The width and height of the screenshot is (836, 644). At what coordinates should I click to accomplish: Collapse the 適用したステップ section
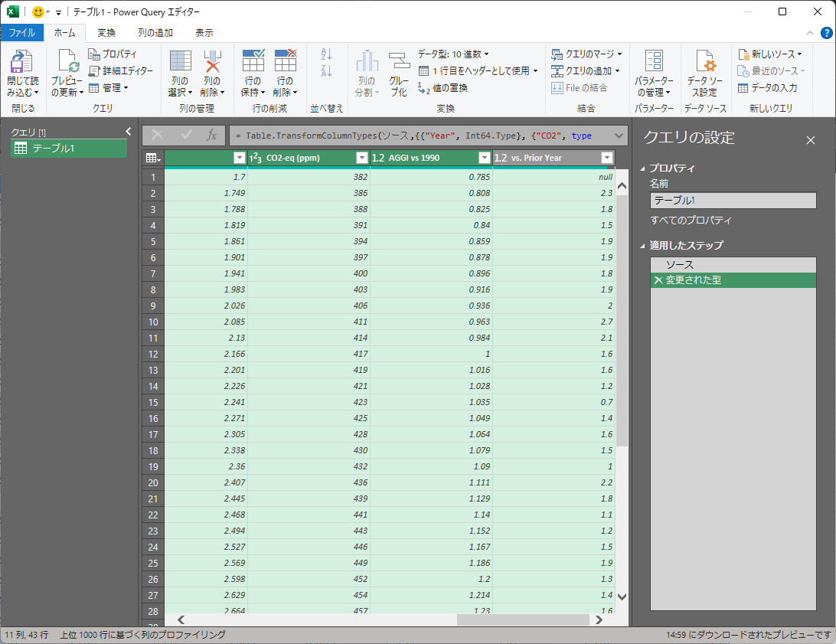point(642,246)
